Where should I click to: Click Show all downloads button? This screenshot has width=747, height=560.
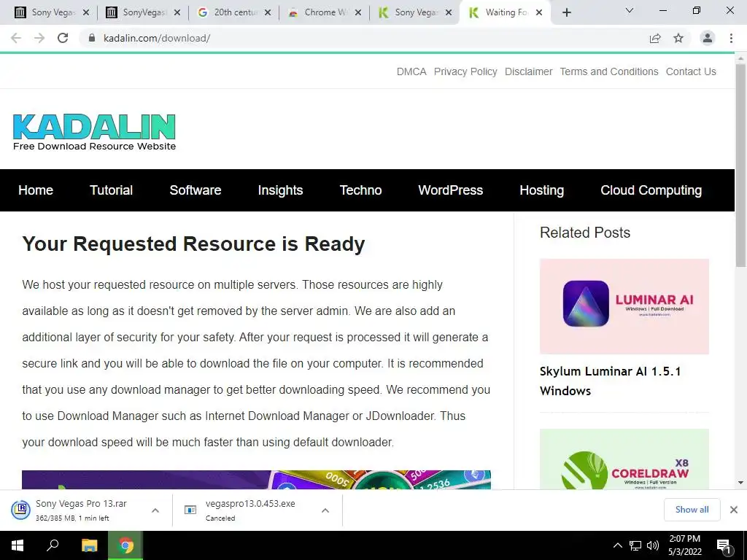point(692,510)
